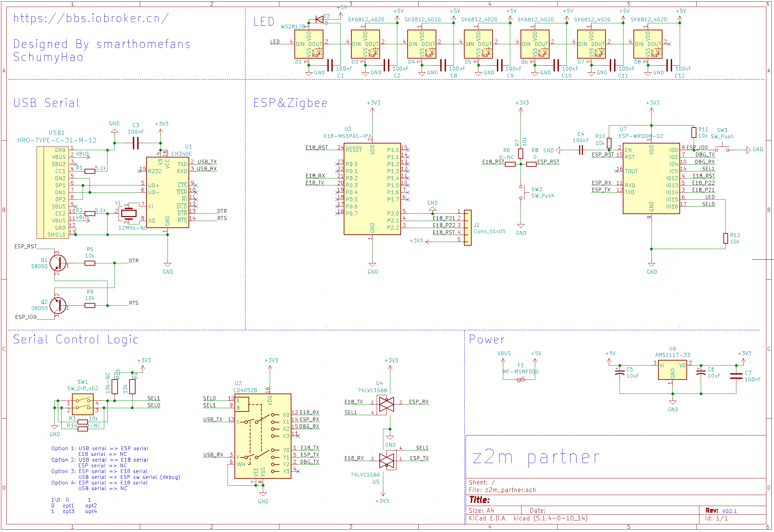Click the U4 74LVC1G66 switch symbol
Screen dimensions: 774x532
click(386, 404)
